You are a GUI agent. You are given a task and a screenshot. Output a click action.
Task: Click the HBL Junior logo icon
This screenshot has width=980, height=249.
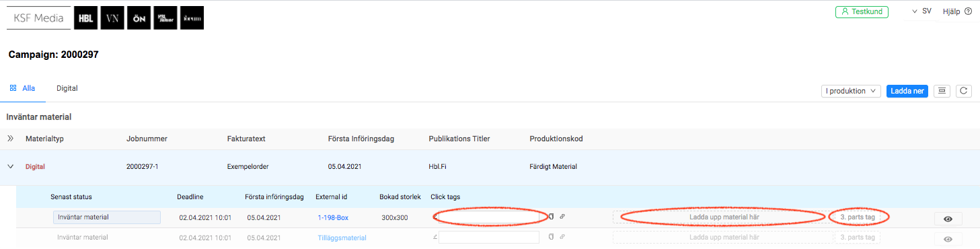pyautogui.click(x=165, y=19)
